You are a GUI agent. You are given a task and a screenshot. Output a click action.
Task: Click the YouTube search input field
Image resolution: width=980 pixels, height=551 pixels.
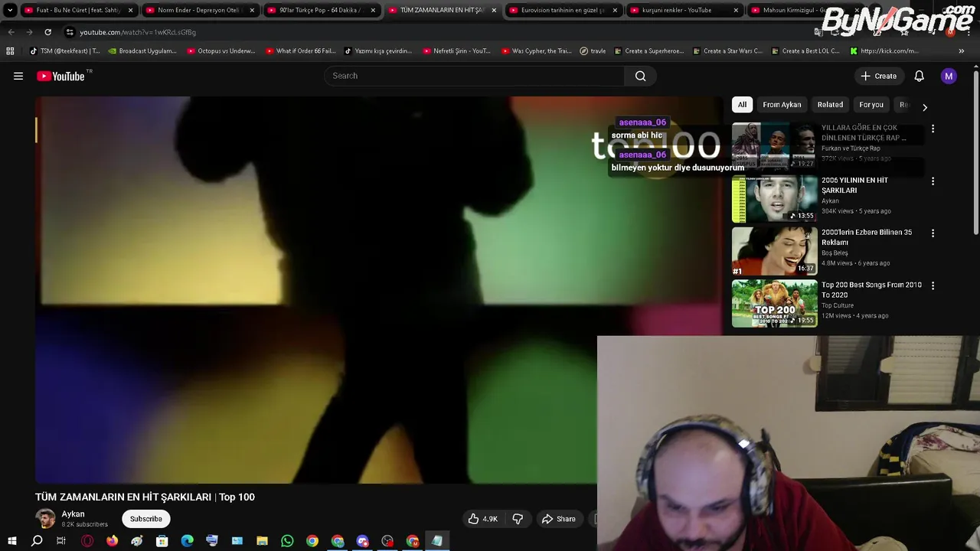pos(475,76)
